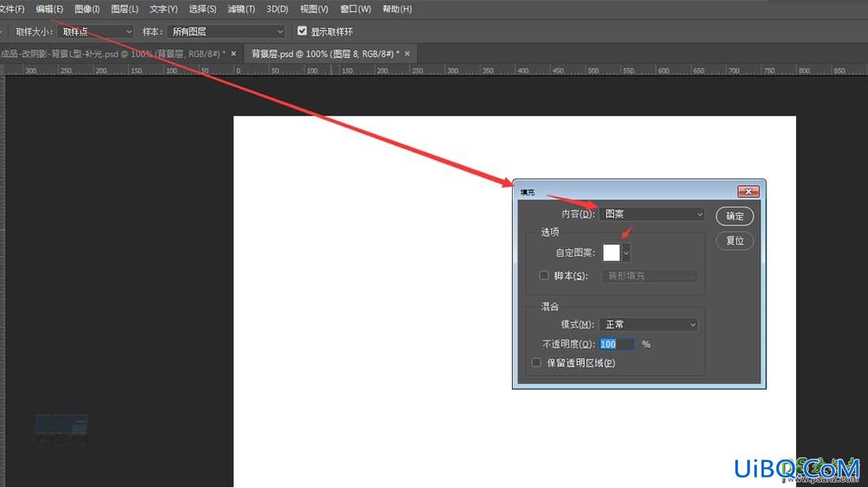
Task: Open the 文字(Y) menu
Action: [163, 9]
